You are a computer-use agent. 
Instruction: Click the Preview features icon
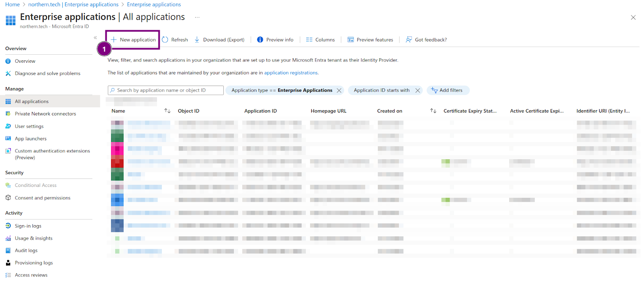click(351, 40)
